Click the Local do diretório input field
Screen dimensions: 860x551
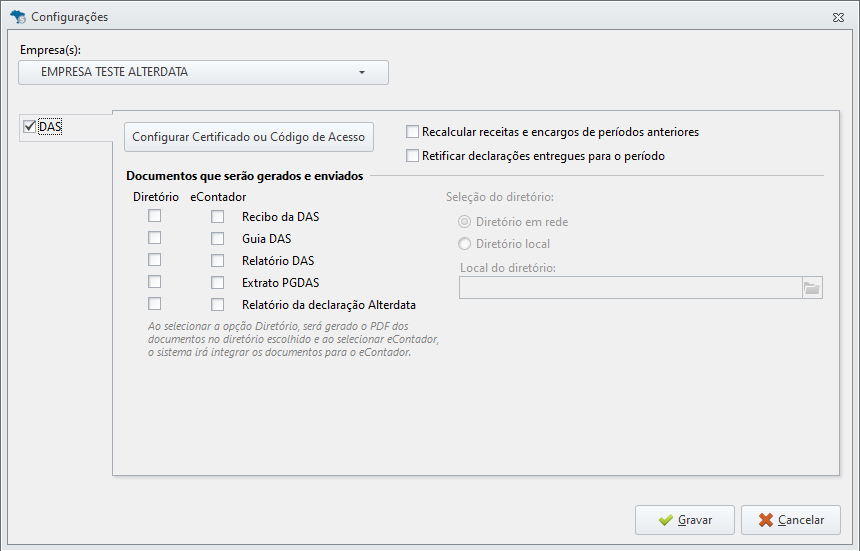pos(631,288)
